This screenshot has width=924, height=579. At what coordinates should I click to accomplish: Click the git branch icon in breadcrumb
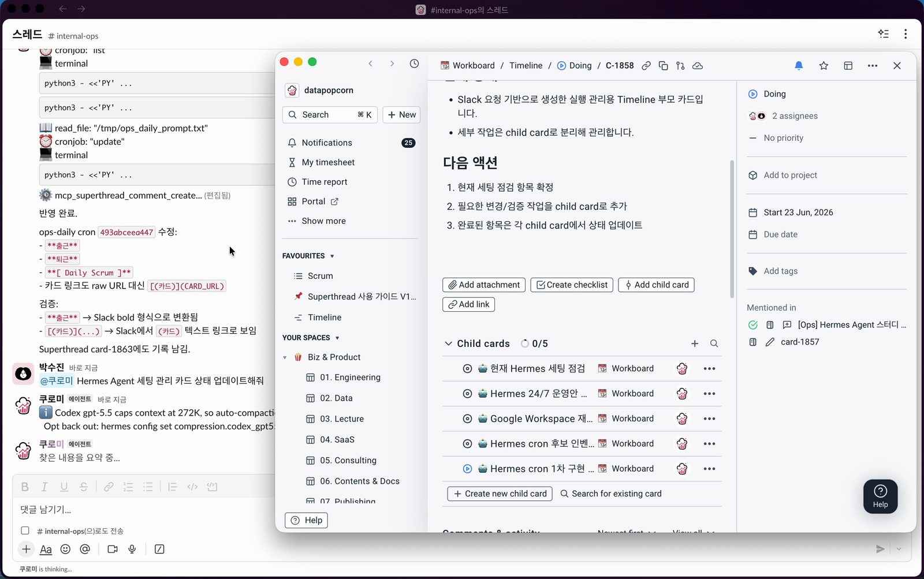[680, 65]
